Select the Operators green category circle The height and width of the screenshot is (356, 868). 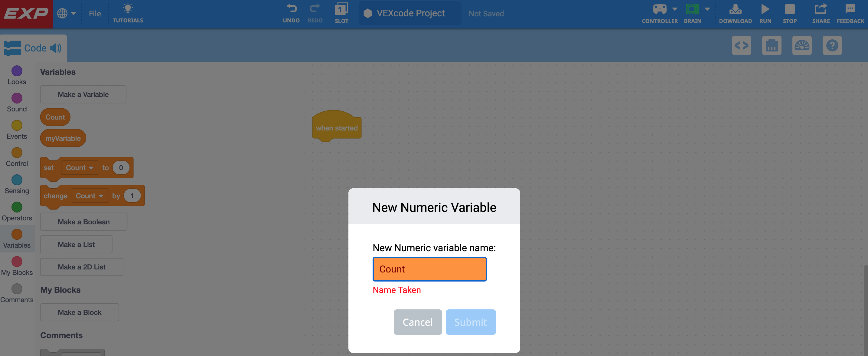pyautogui.click(x=17, y=207)
